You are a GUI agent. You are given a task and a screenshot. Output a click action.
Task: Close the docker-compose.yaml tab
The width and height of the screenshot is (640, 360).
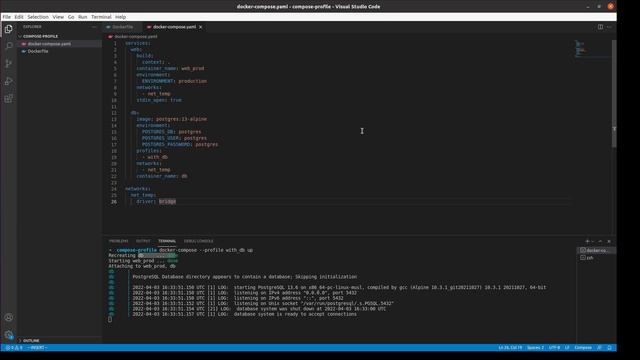point(200,27)
